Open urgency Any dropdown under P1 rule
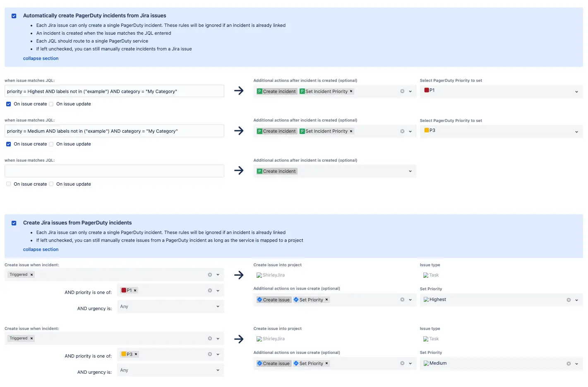 tap(170, 306)
